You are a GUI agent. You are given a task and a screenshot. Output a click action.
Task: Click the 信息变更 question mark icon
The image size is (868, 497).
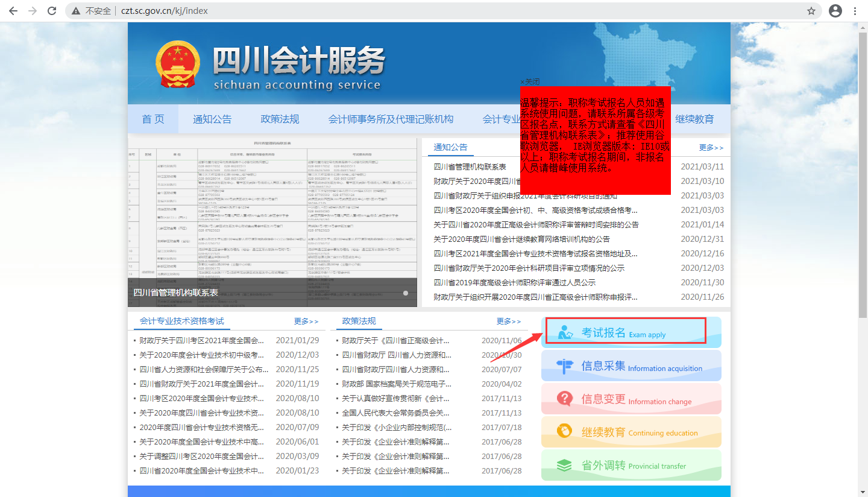click(564, 399)
